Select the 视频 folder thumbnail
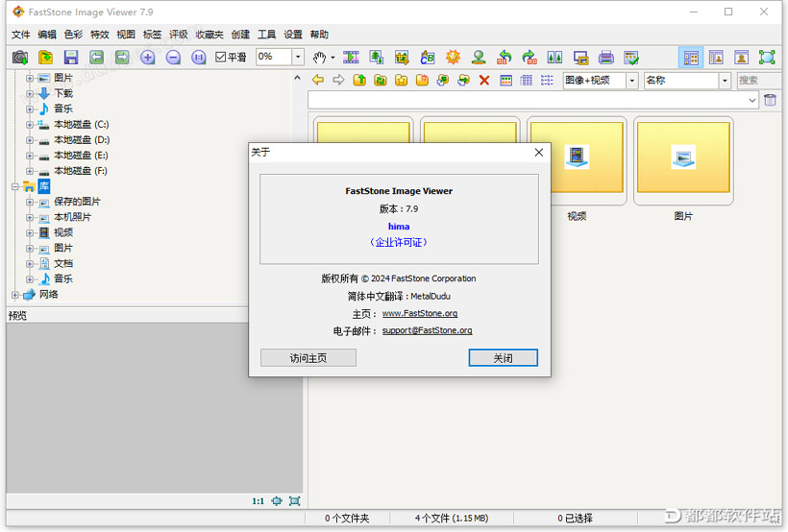788x532 pixels. (577, 160)
